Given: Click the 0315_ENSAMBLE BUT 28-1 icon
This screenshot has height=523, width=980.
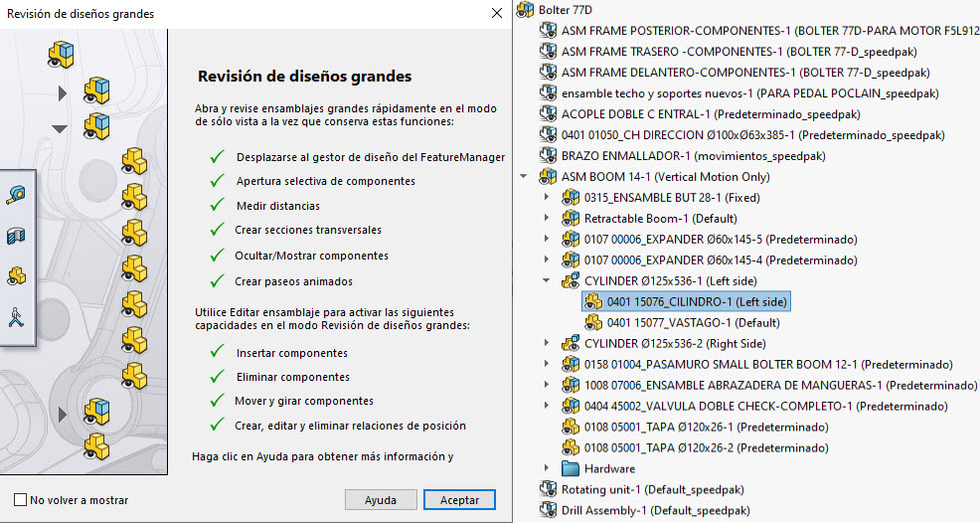Looking at the screenshot, I should tap(571, 198).
